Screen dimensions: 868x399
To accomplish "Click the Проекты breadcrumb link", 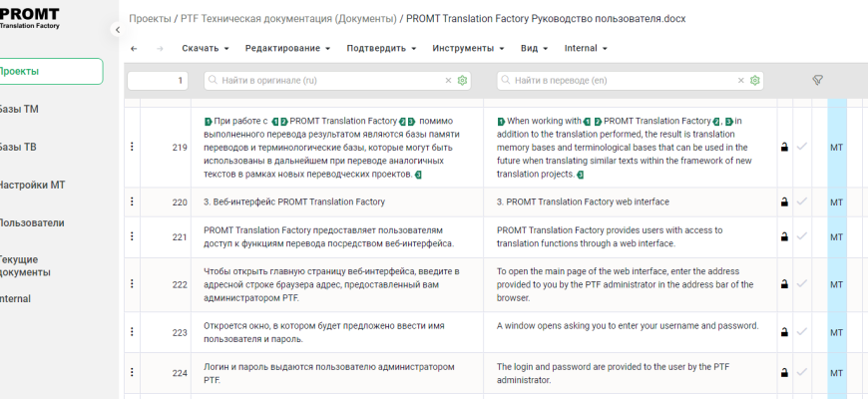I will pyautogui.click(x=150, y=18).
